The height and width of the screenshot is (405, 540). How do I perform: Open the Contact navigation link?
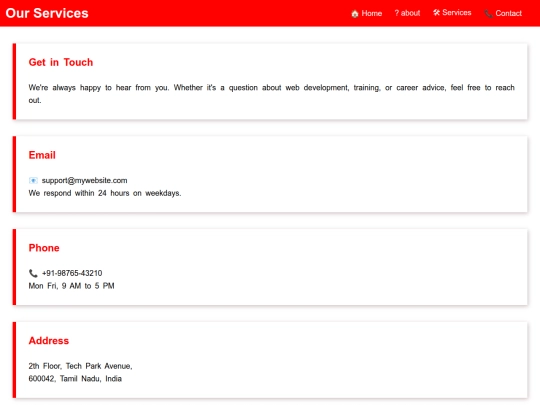click(x=503, y=13)
